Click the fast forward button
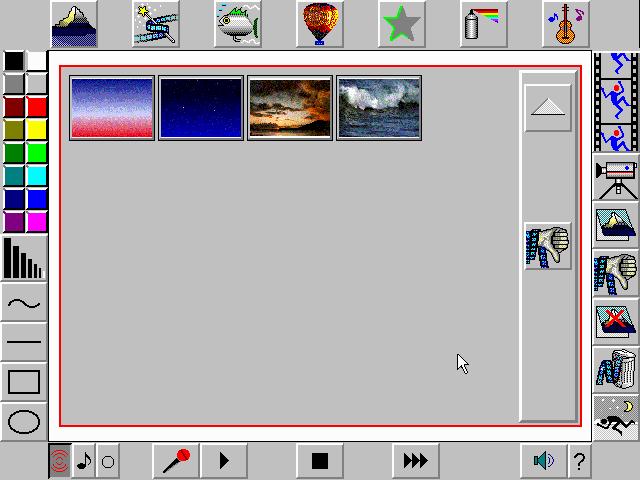 [416, 461]
